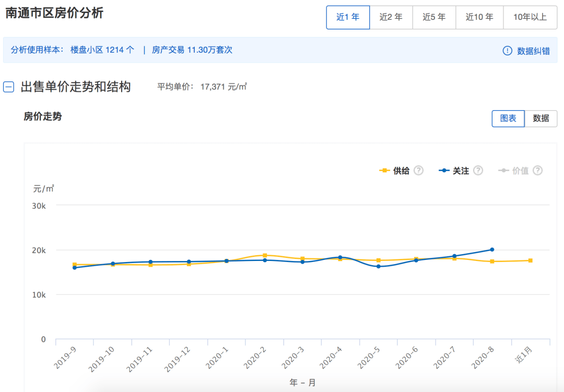Viewport: 564px width, 392px height.
Task: Select the 图表 view option
Action: pyautogui.click(x=508, y=118)
